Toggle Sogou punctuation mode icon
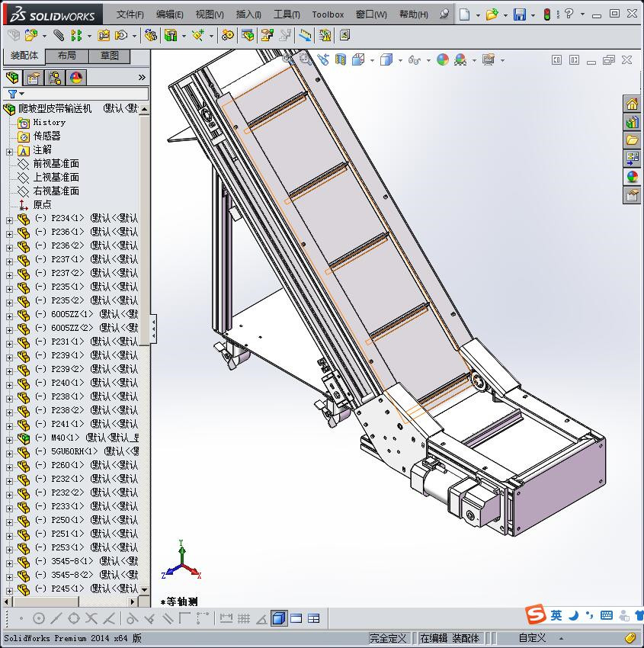This screenshot has height=648, width=644. [x=589, y=615]
